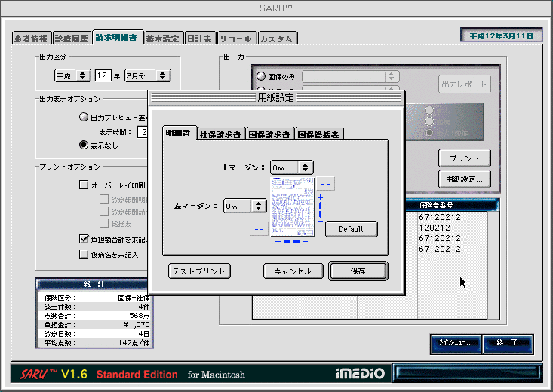Switch to the 国保総括表 tab

(318, 134)
